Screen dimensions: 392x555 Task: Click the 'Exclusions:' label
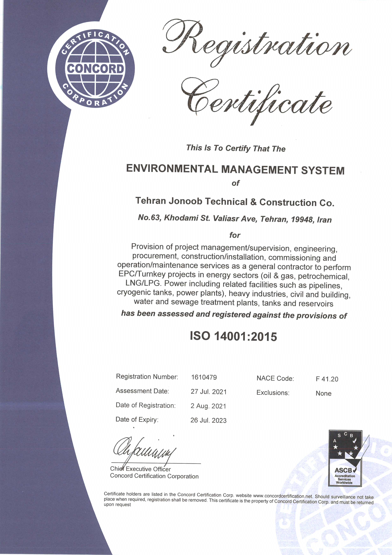point(273,393)
